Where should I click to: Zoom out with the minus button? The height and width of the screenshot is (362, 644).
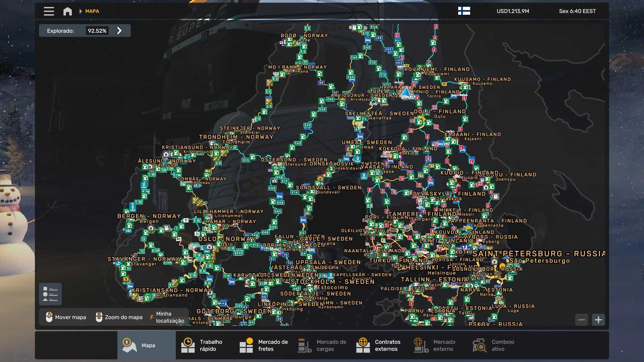(x=582, y=320)
